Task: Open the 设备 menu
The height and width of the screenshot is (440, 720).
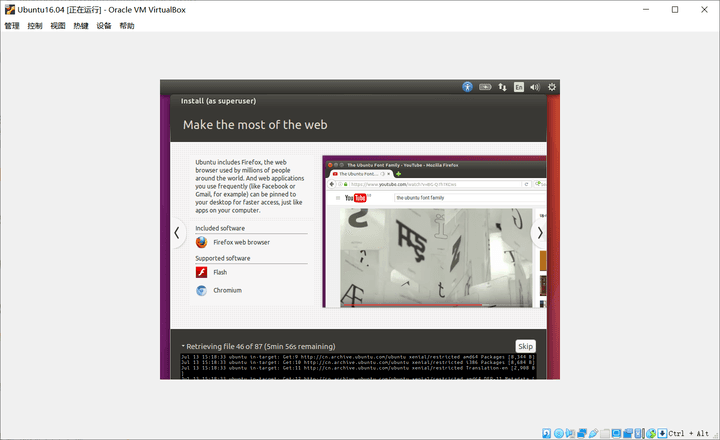Action: click(104, 26)
